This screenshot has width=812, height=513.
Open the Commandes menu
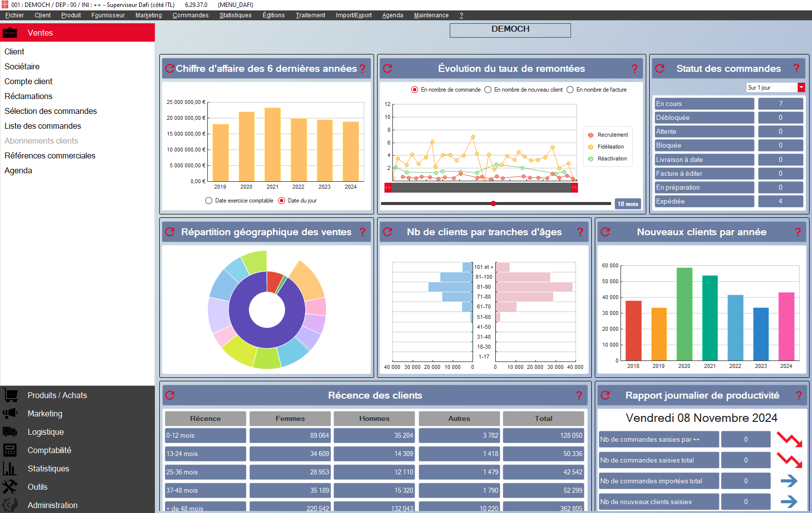[x=191, y=15]
